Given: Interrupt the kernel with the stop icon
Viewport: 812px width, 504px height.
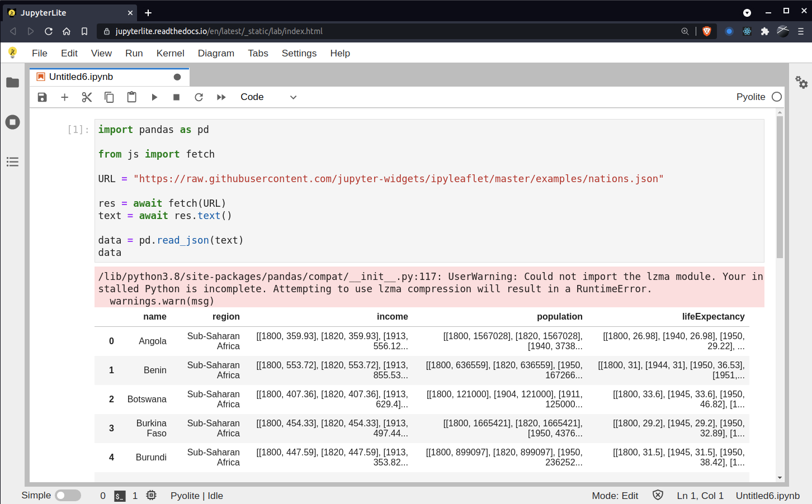Looking at the screenshot, I should [x=176, y=97].
